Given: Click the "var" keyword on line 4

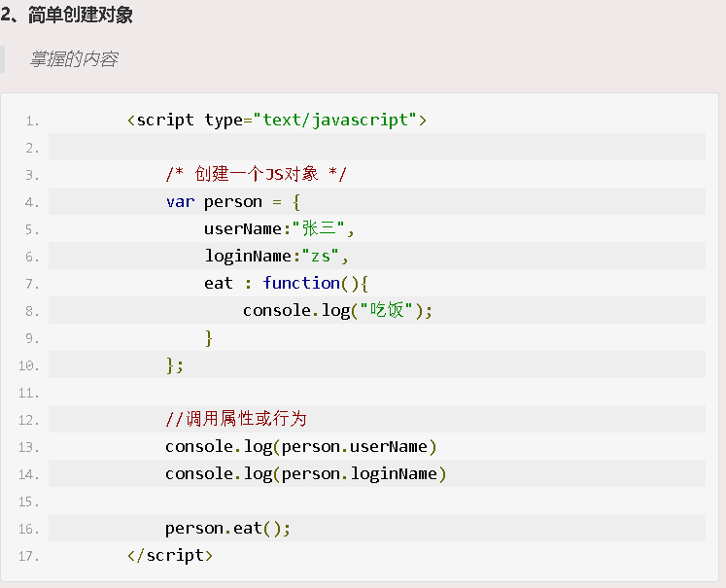Looking at the screenshot, I should (x=180, y=202).
